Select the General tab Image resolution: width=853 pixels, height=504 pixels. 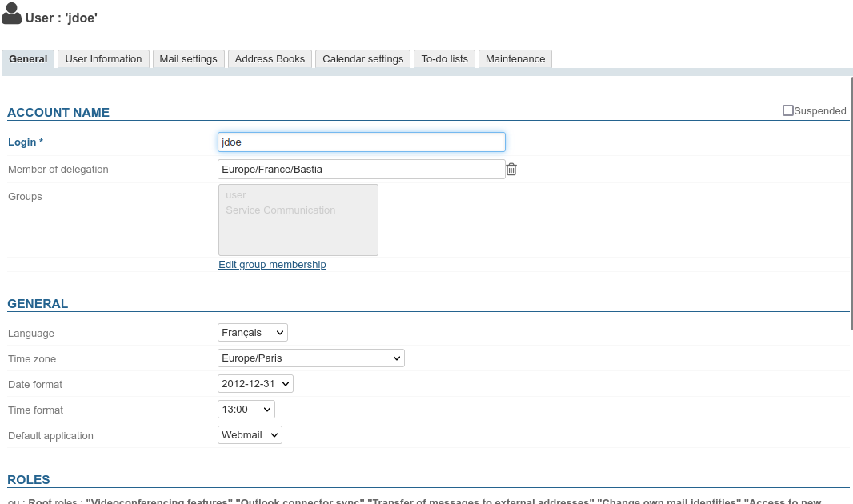[28, 59]
